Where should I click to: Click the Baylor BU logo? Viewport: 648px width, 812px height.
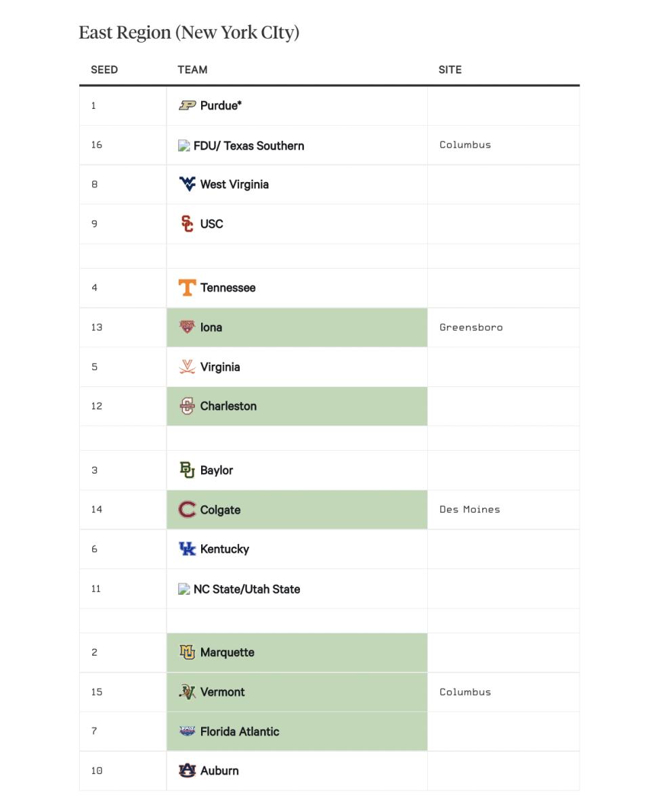point(187,470)
